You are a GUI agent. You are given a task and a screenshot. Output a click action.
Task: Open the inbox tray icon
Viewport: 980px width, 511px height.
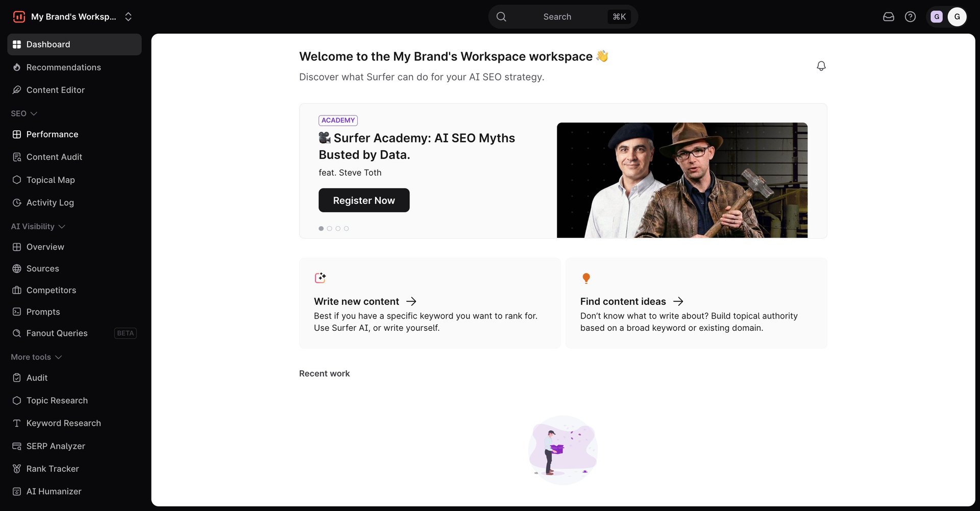click(x=888, y=17)
